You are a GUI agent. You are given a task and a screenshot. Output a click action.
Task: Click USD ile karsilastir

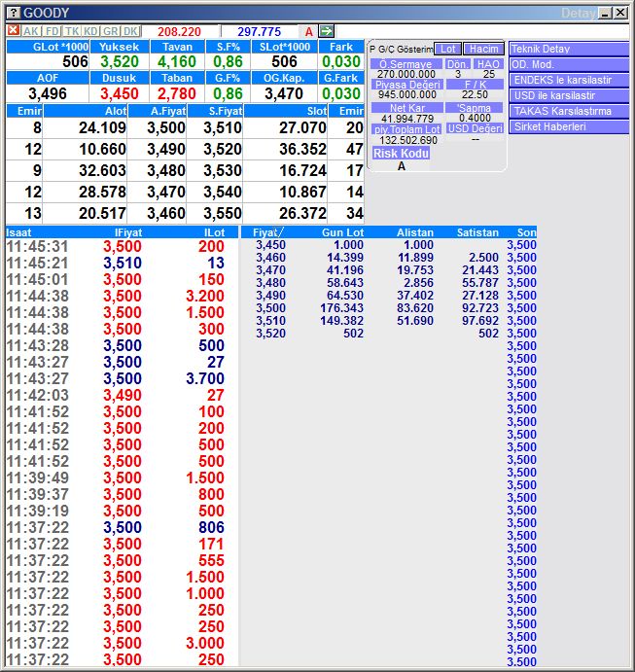[569, 95]
